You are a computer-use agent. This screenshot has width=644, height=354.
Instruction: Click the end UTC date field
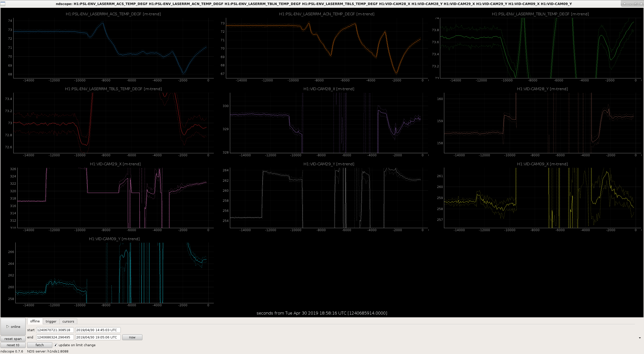pyautogui.click(x=98, y=337)
